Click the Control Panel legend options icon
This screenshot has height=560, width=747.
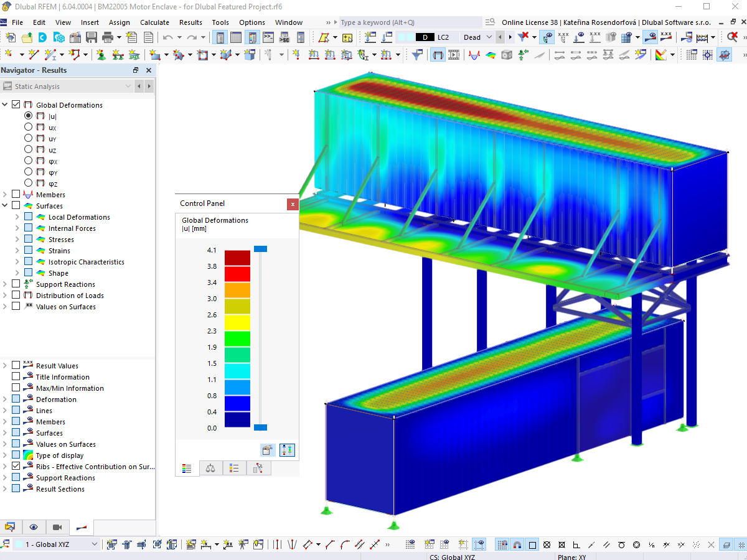coord(287,450)
